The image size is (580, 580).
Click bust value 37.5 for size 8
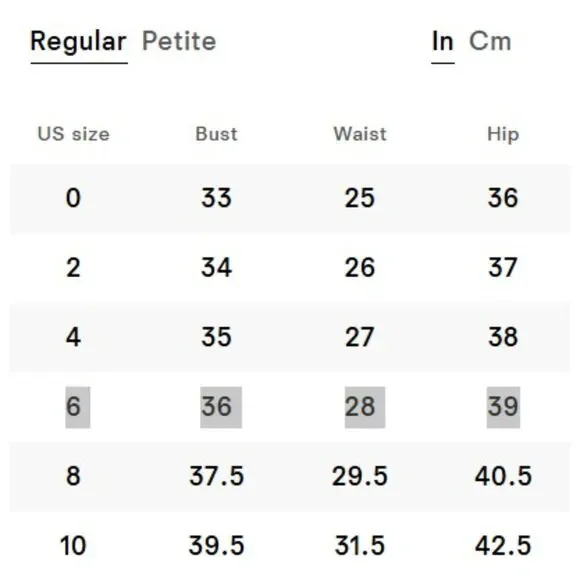click(216, 476)
